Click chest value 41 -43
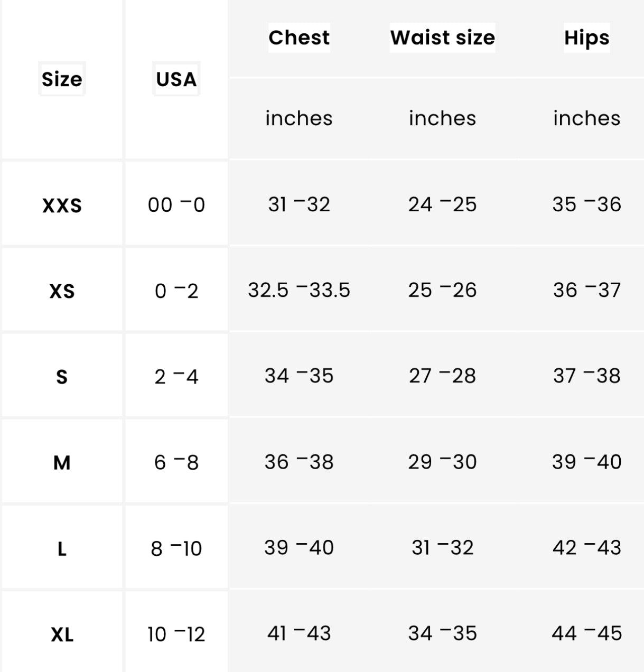This screenshot has width=644, height=672. [299, 633]
